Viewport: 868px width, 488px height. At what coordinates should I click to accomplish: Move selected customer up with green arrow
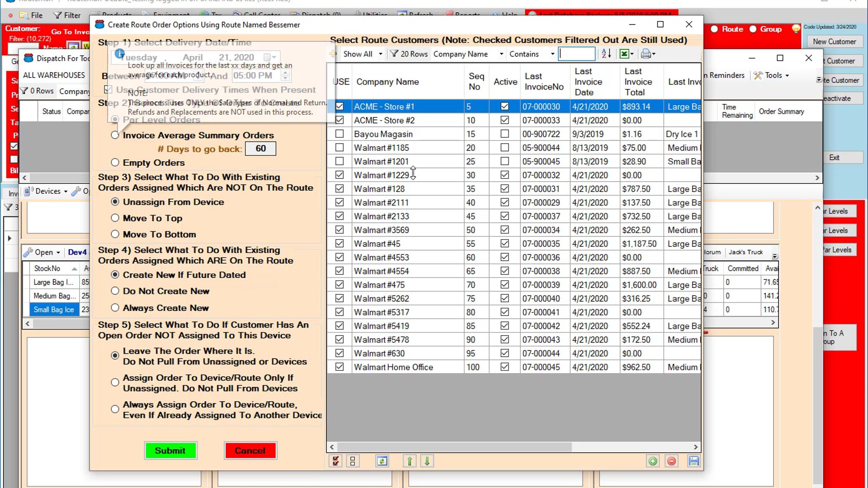coord(410,461)
